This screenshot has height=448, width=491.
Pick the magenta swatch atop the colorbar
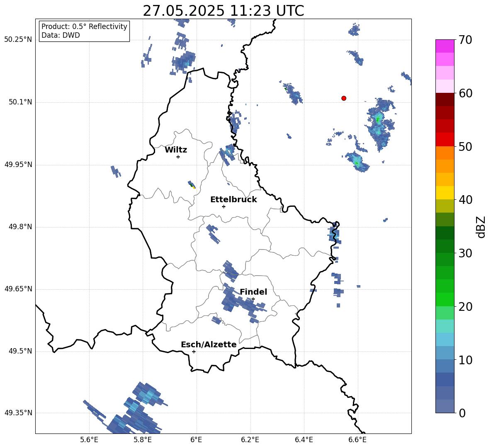445,46
